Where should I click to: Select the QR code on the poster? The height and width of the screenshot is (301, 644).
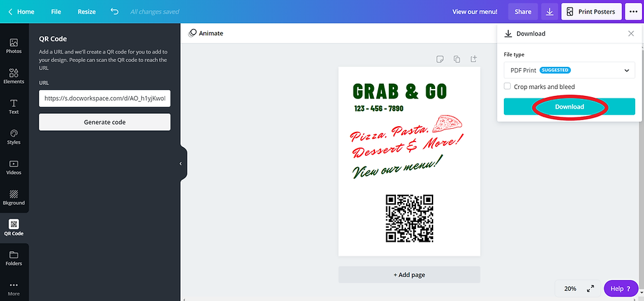pyautogui.click(x=410, y=218)
